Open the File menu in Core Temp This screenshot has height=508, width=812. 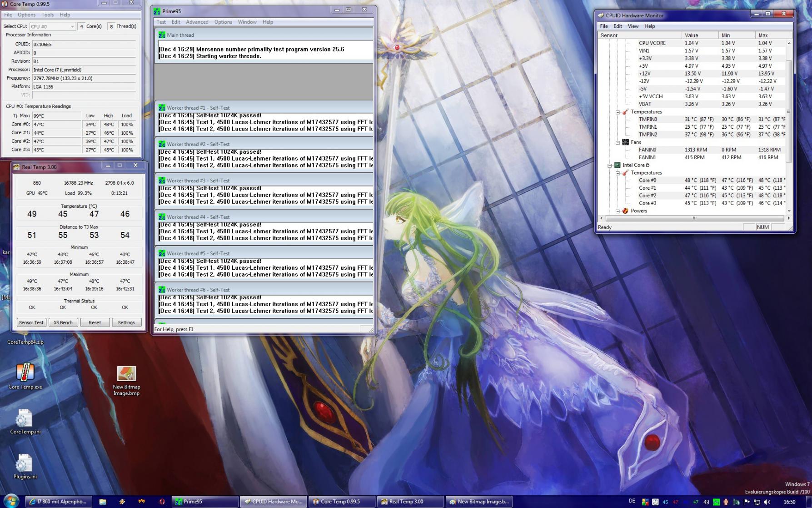click(x=8, y=15)
